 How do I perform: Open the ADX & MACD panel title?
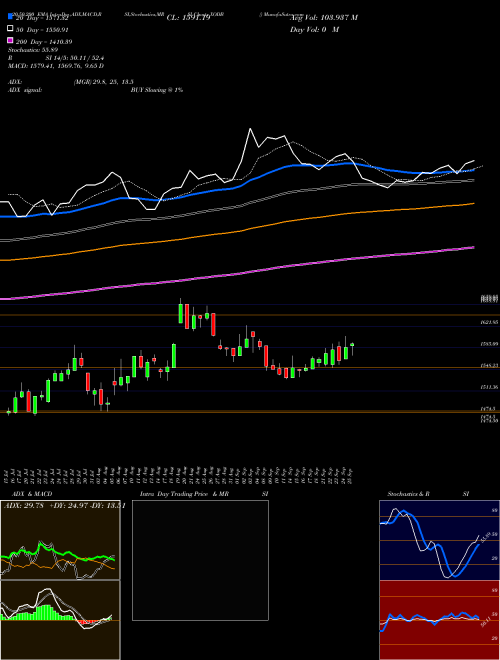tap(26, 494)
